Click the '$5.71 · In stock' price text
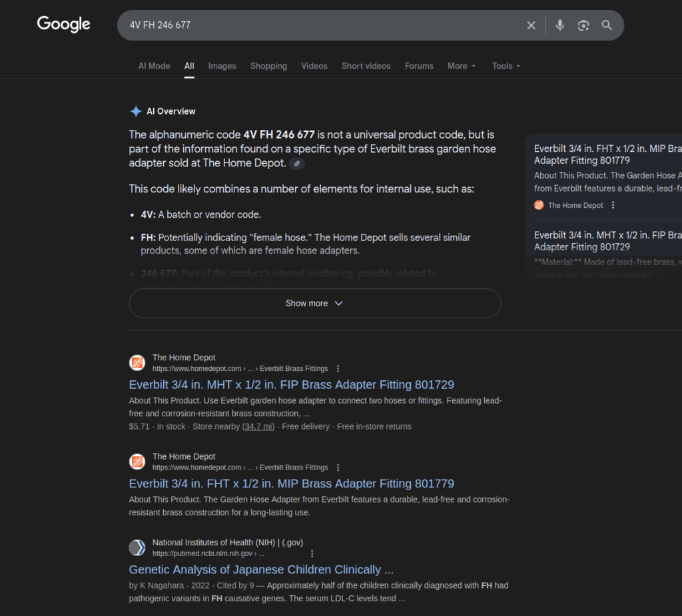 157,427
